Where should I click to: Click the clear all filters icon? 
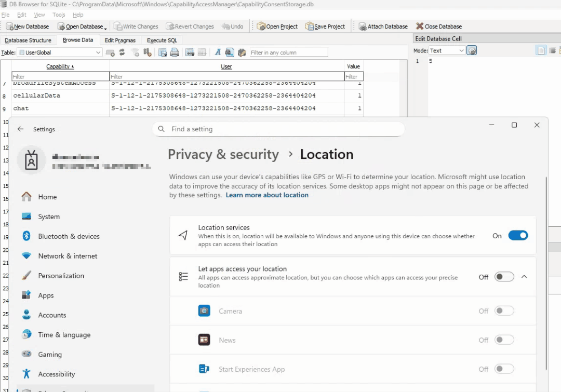[x=136, y=52]
